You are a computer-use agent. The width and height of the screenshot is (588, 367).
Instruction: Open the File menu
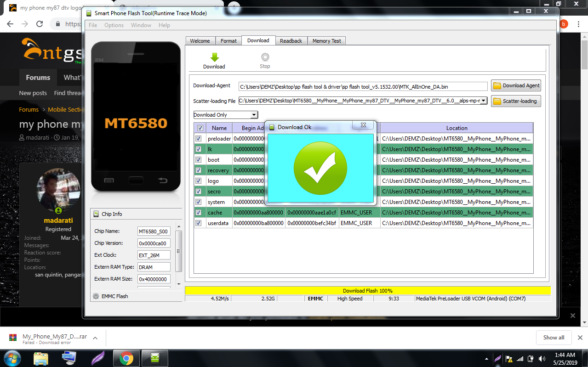point(93,25)
